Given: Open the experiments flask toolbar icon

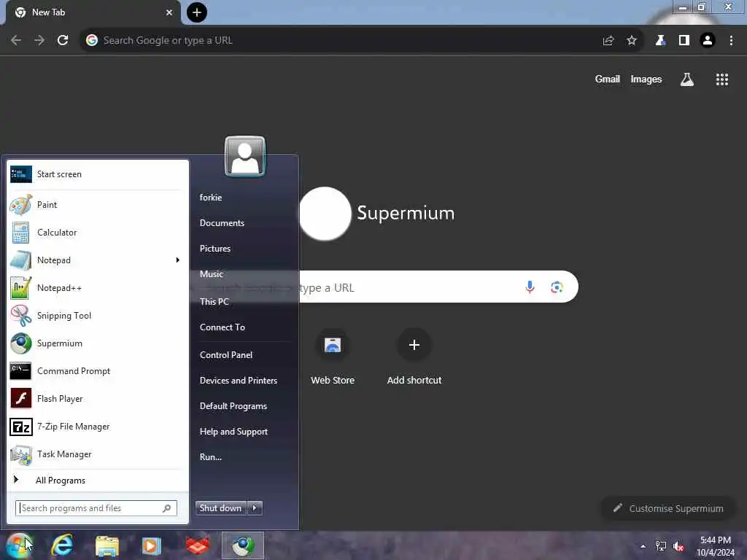Looking at the screenshot, I should coord(660,41).
